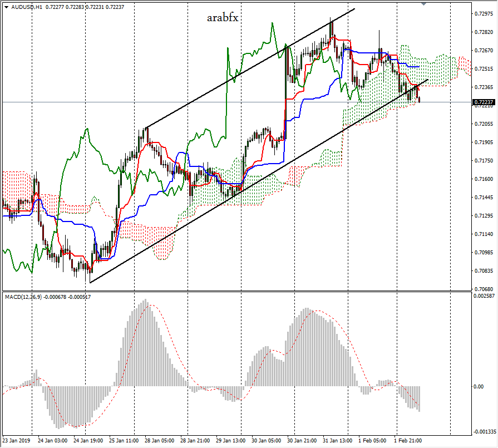Click MACD scale zero level 0.00

click(x=479, y=387)
